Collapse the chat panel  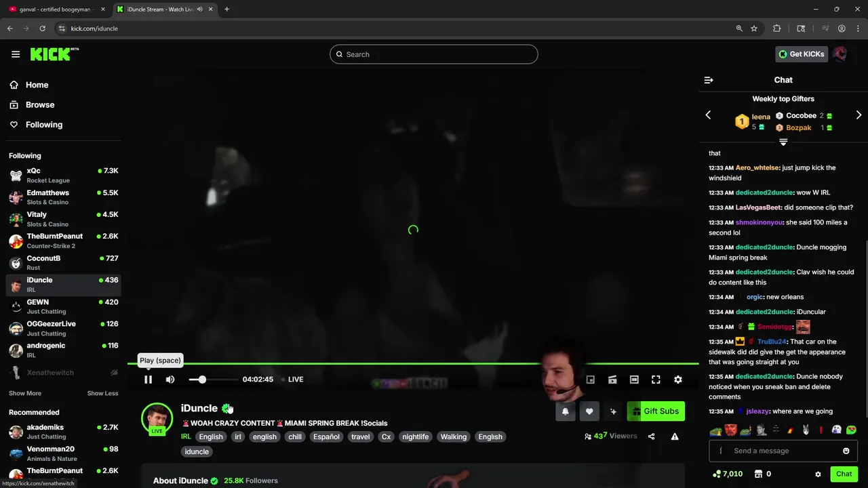(x=709, y=80)
